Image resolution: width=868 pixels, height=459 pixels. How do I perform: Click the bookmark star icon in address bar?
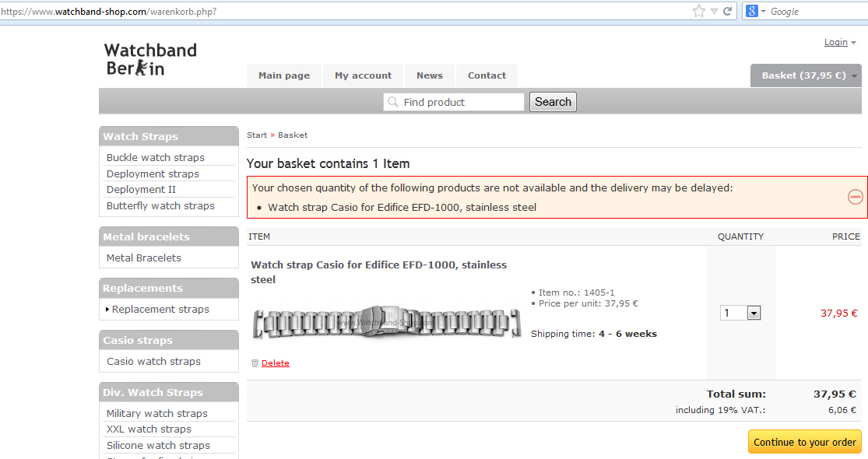click(x=698, y=12)
